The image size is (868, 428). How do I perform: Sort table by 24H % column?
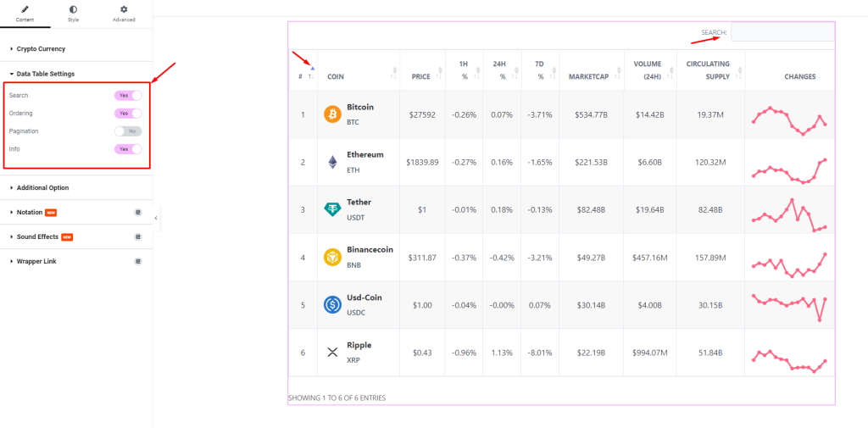click(502, 69)
